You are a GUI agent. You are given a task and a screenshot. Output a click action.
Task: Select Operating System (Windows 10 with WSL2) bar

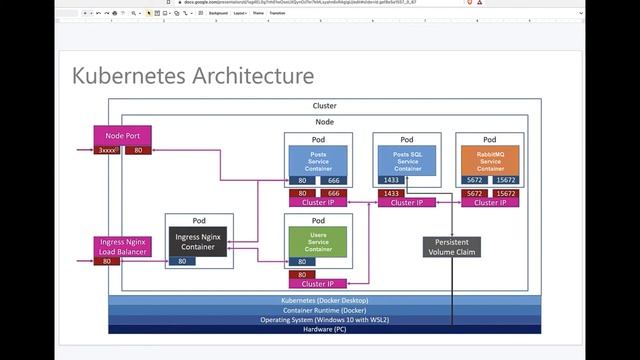point(324,320)
